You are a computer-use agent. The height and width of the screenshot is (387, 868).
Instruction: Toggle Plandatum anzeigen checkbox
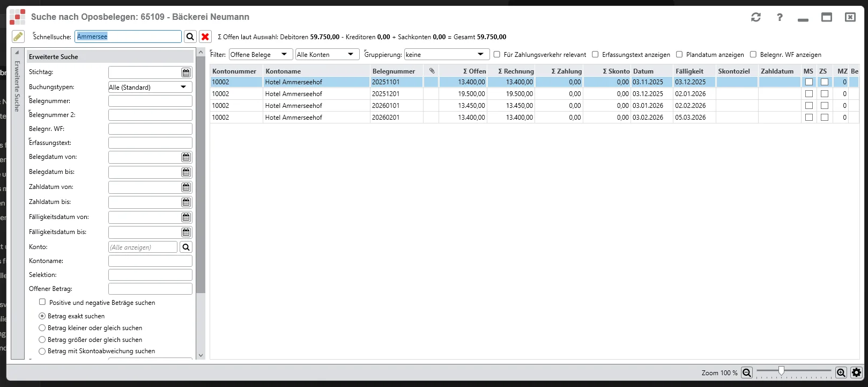(x=679, y=54)
